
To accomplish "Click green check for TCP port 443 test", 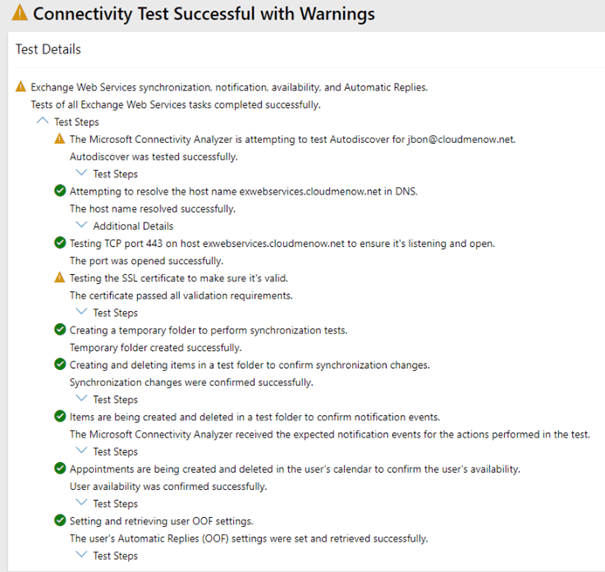I will 59,243.
